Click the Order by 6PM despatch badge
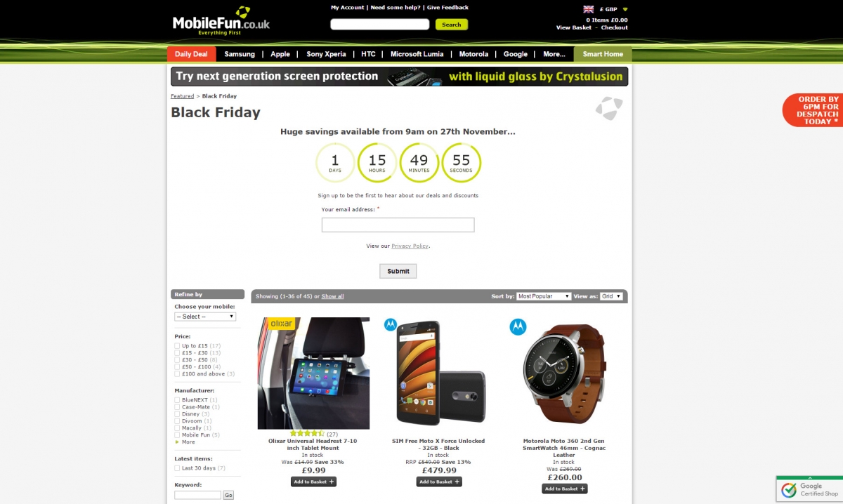The height and width of the screenshot is (504, 843). coord(815,110)
